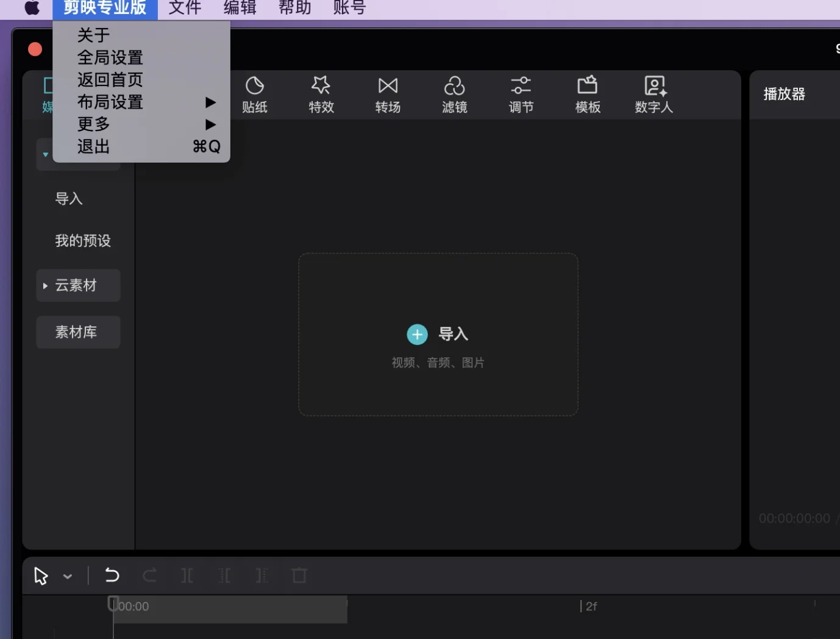The height and width of the screenshot is (639, 840).
Task: Select 导入 in the left sidebar
Action: pyautogui.click(x=69, y=199)
